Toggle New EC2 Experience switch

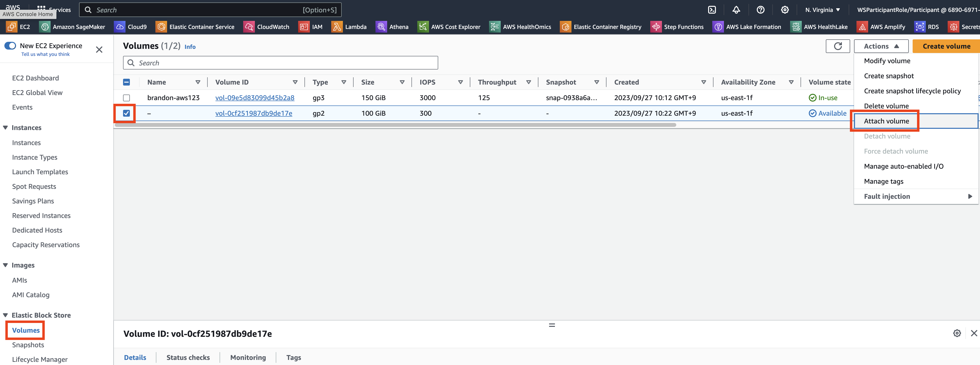pos(10,46)
